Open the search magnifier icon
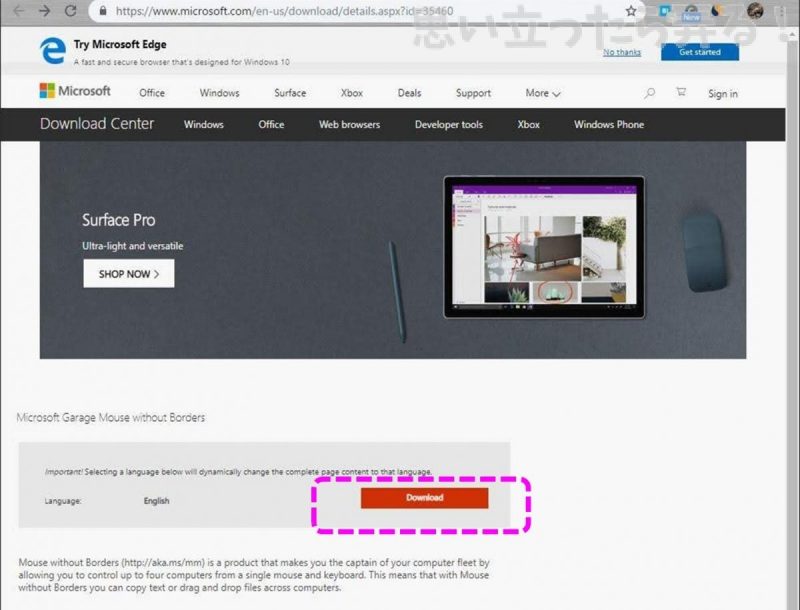Screen dimensions: 800x610 (649, 93)
